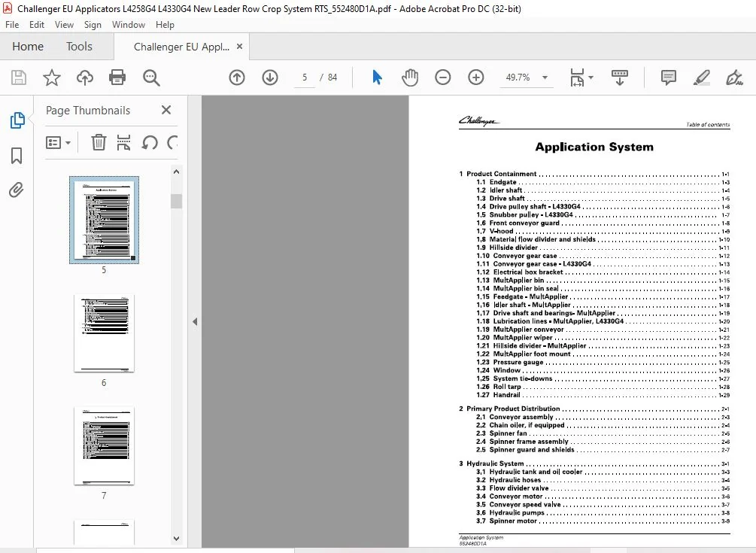Select the highlight text pen tool
The image size is (756, 553).
pos(702,77)
